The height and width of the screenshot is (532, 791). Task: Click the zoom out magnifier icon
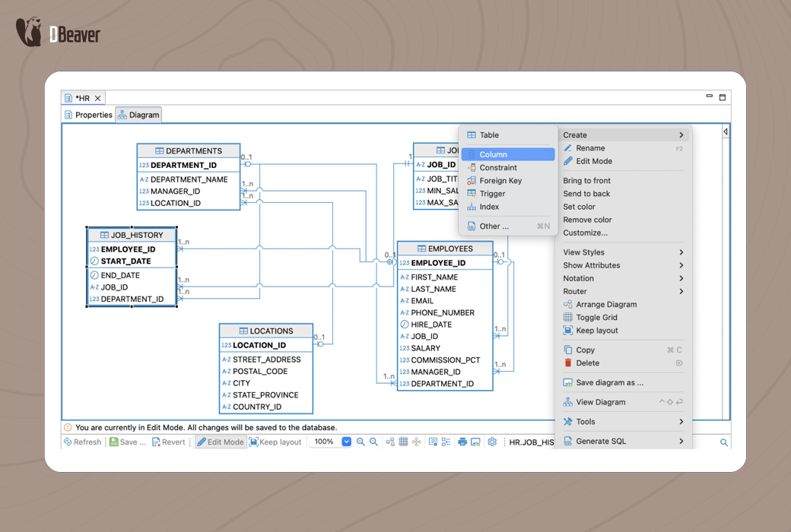pyautogui.click(x=373, y=442)
